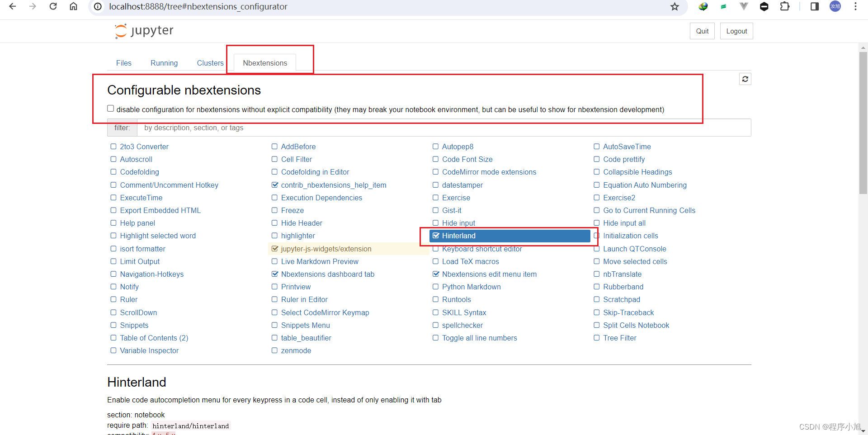This screenshot has height=435, width=868.
Task: Click the colorful globe extension icon
Action: coord(703,6)
